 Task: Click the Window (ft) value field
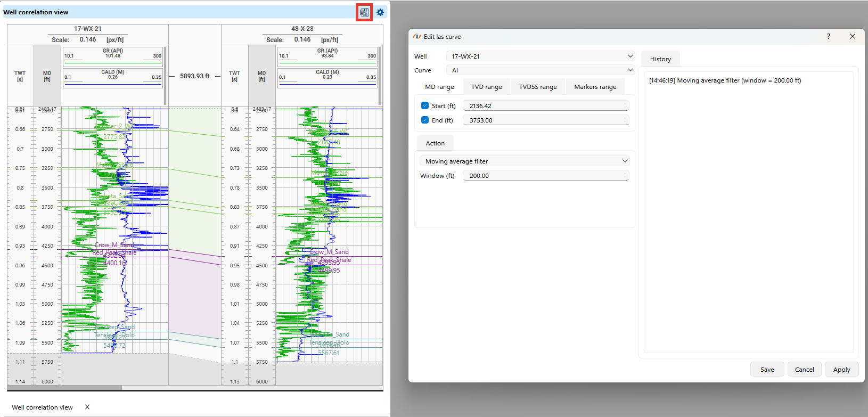[545, 176]
